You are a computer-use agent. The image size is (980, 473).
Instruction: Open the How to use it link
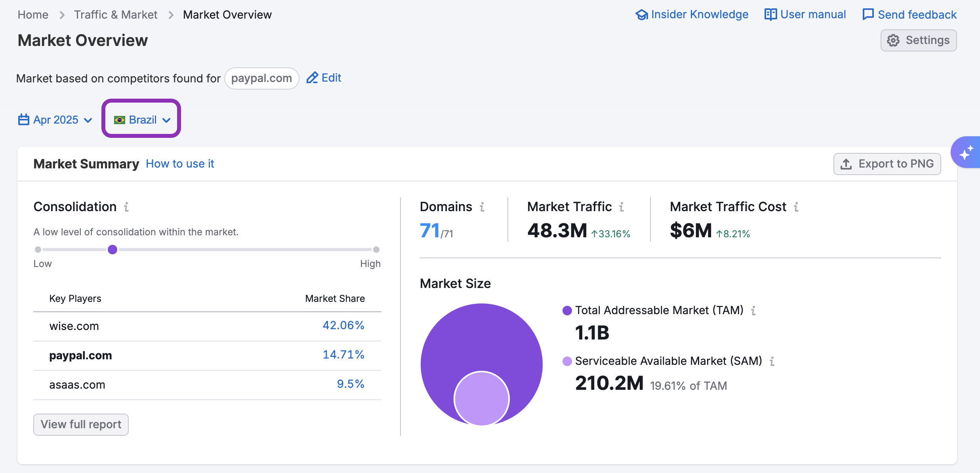[x=180, y=164]
